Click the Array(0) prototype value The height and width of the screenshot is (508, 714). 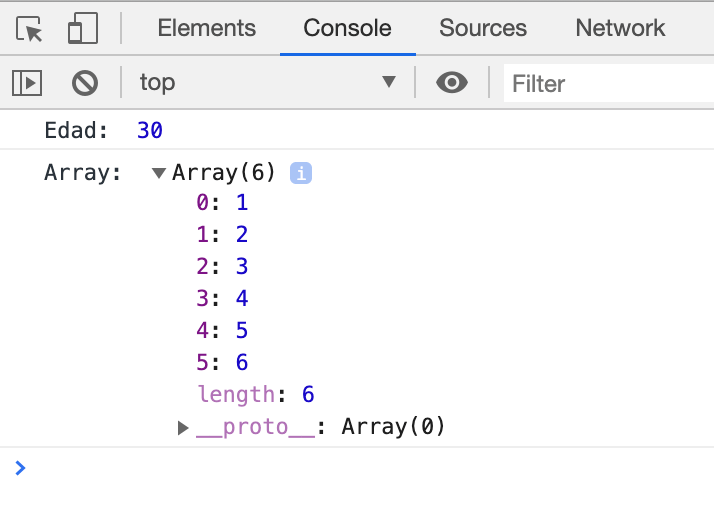(x=393, y=427)
